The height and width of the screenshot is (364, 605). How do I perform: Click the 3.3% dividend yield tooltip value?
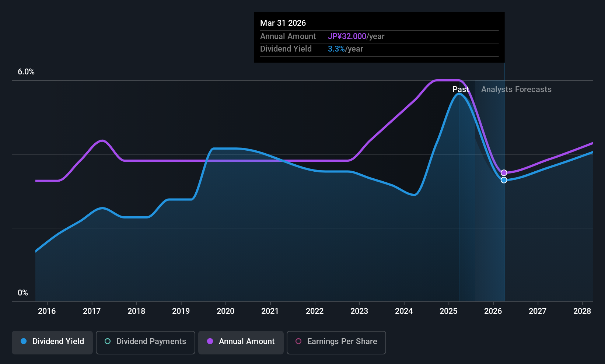coord(336,49)
